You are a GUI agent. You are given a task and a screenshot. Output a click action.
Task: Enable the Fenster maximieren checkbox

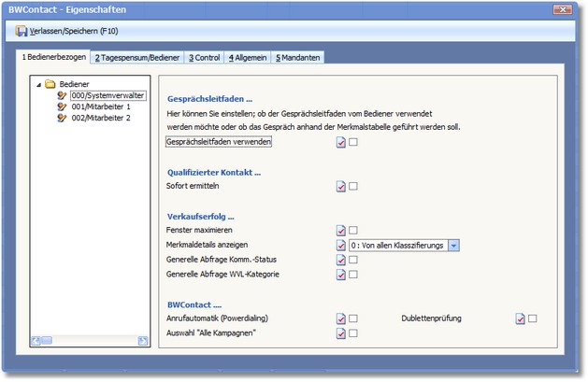pyautogui.click(x=353, y=230)
